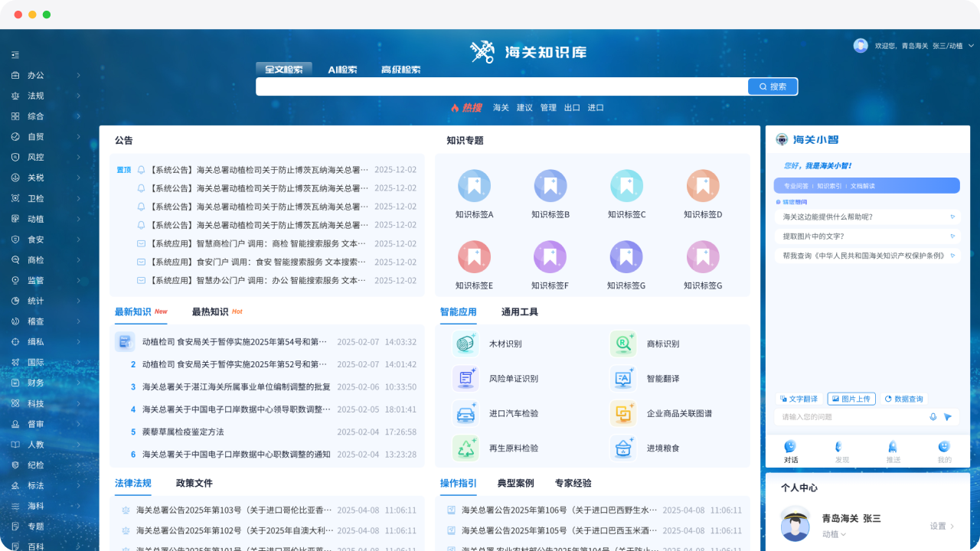The image size is (980, 551).
Task: Expand the user account dropdown chevron
Action: click(x=972, y=46)
